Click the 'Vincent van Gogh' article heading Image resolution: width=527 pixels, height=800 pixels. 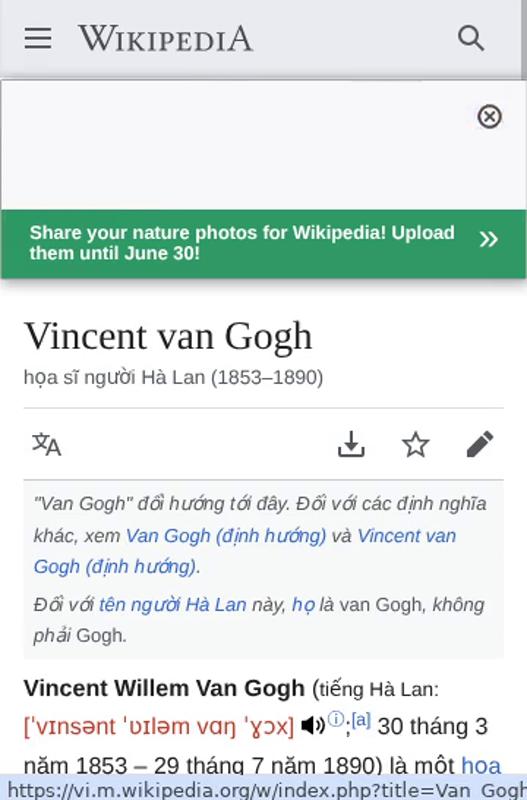point(168,336)
